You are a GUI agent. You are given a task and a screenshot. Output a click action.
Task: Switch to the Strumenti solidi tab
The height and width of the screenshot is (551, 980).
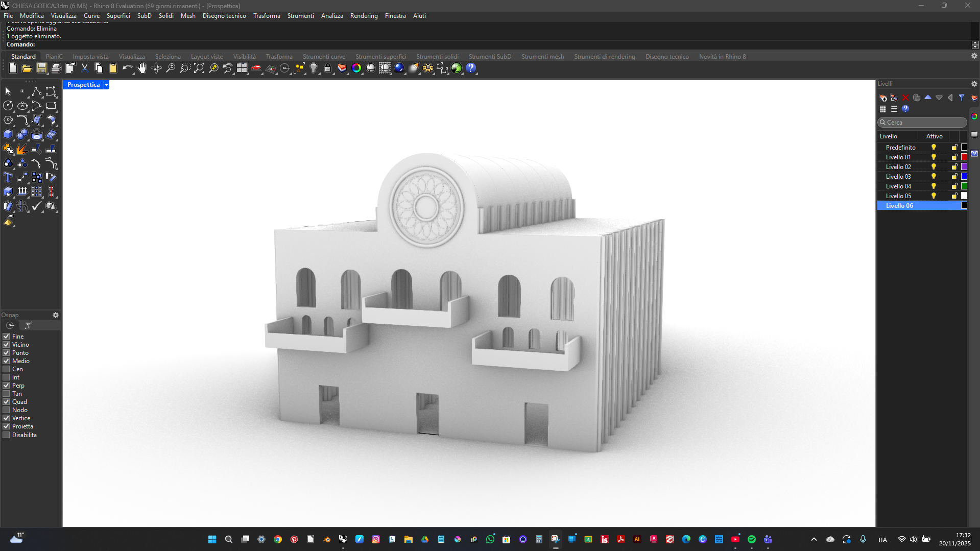coord(437,57)
